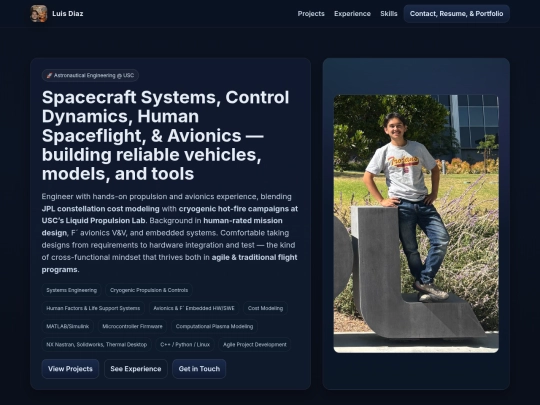The width and height of the screenshot is (540, 405).
Task: Click the bold 'JPL constellation cost modeling' text
Action: [101, 209]
